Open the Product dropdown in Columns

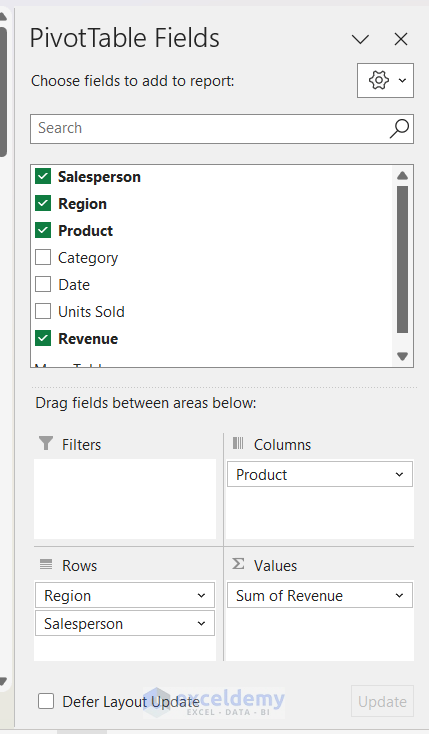pos(399,474)
